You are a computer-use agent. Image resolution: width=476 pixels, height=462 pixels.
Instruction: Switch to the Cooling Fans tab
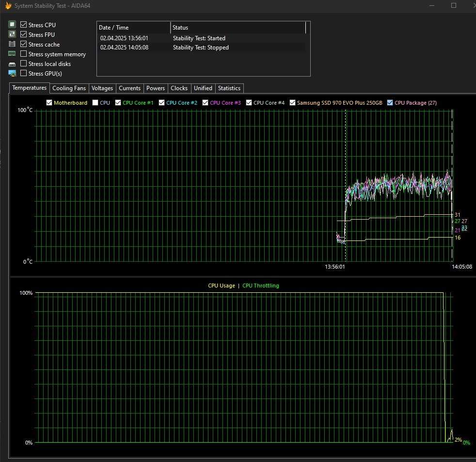click(x=69, y=88)
